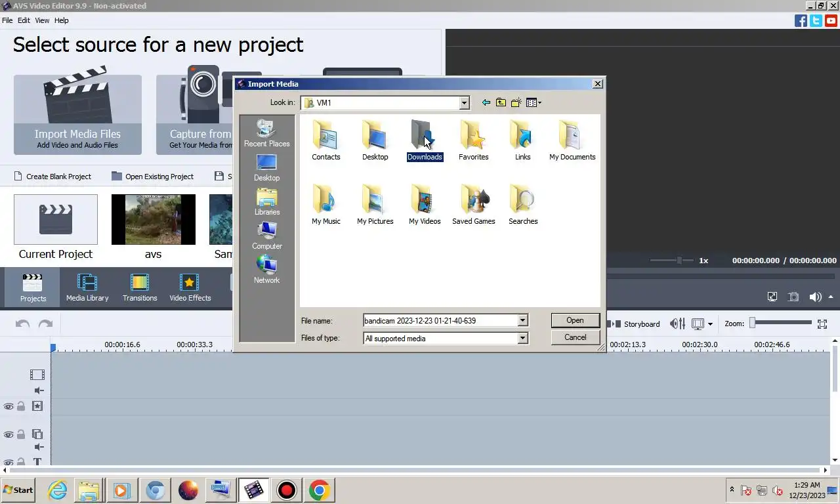This screenshot has width=840, height=504.
Task: Click the Open button in Import Media
Action: pyautogui.click(x=575, y=320)
